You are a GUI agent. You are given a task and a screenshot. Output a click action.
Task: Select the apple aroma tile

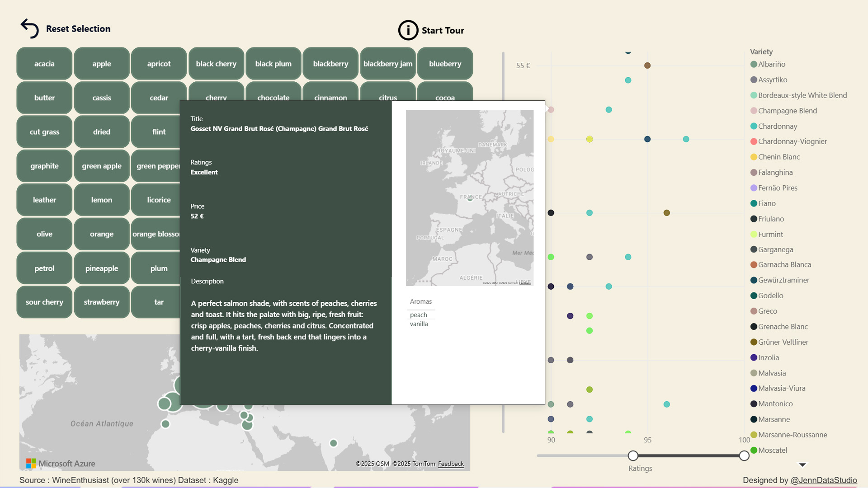pyautogui.click(x=102, y=64)
